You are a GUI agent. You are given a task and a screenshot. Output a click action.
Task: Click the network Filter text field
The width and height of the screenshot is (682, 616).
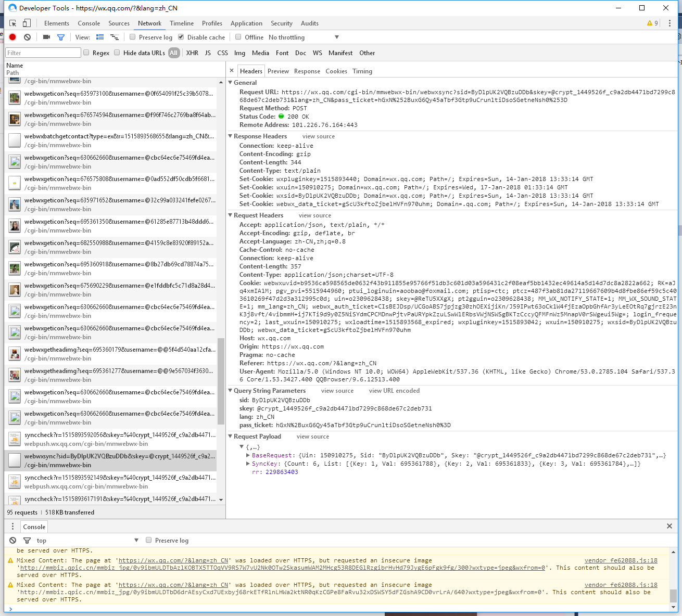[43, 53]
